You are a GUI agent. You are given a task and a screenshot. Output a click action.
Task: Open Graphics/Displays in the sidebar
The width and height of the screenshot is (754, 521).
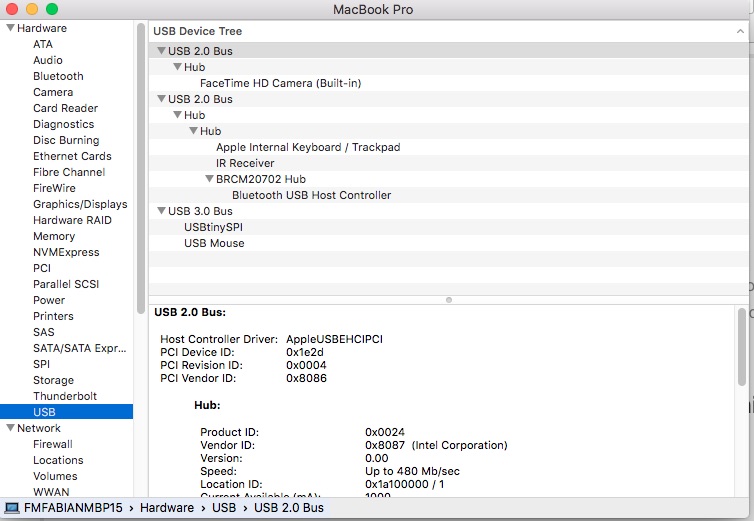[80, 204]
